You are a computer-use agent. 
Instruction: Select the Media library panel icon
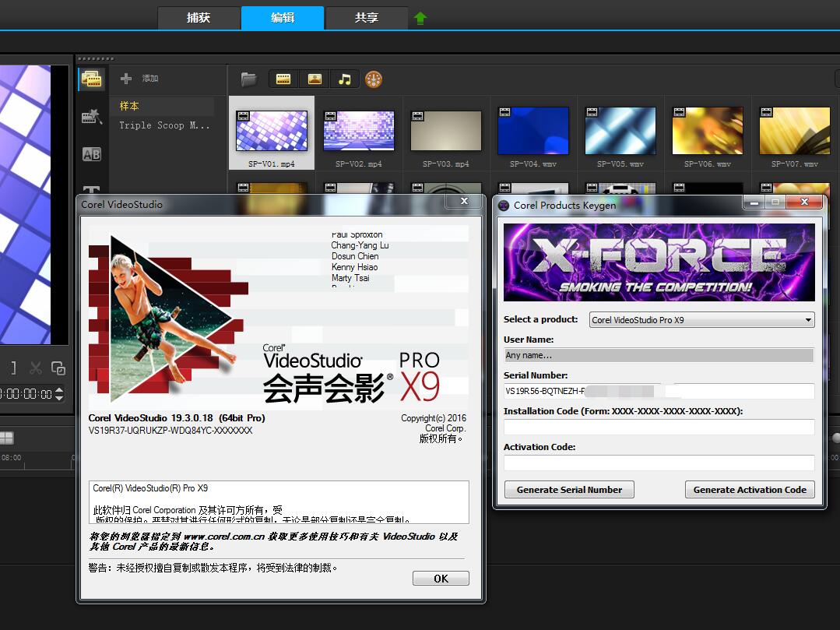coord(92,79)
